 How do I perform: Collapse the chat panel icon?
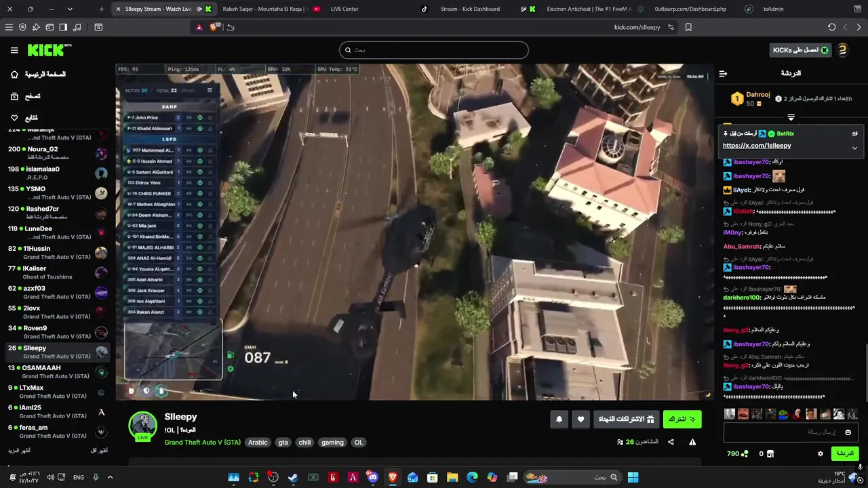(x=723, y=73)
